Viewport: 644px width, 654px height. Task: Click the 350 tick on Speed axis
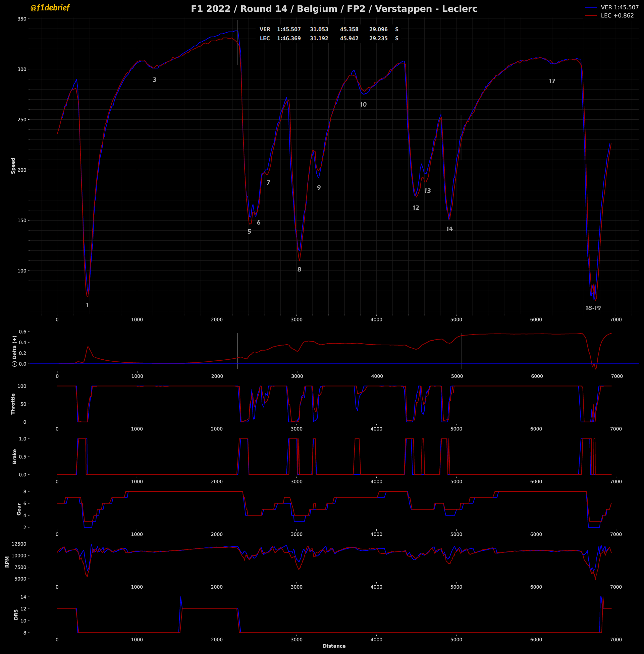(x=22, y=19)
